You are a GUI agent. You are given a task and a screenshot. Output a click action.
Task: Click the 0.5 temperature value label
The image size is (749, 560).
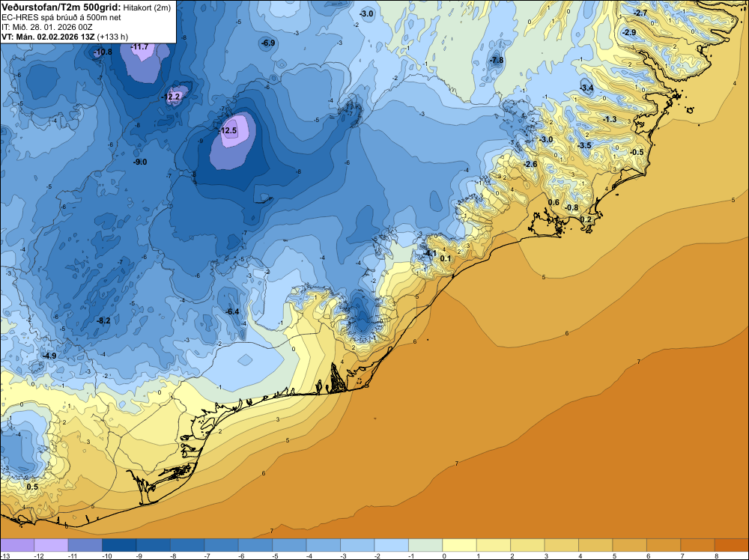pos(32,487)
